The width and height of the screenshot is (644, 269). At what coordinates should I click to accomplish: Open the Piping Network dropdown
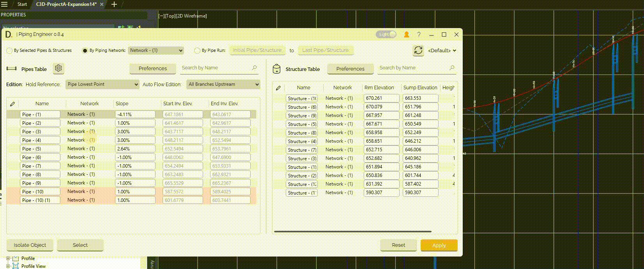(x=156, y=50)
